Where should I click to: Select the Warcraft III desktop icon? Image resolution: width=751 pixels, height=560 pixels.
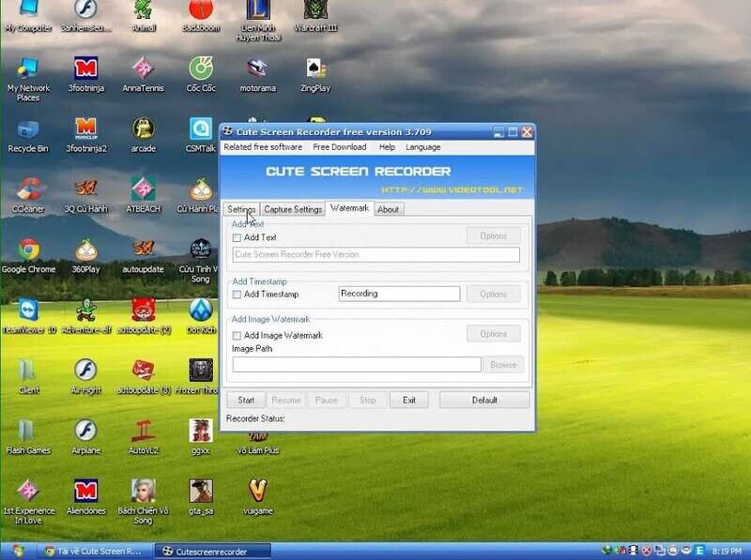(x=315, y=11)
